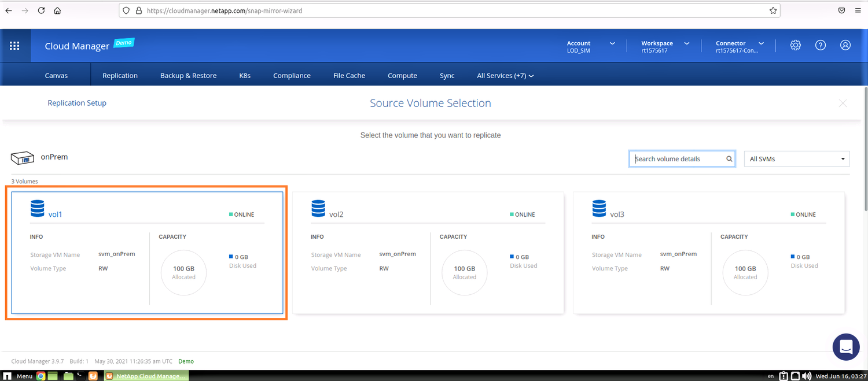
Task: Open the Sync tab
Action: (447, 76)
